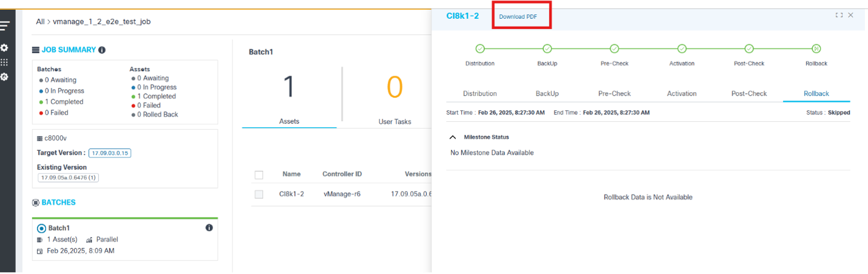The height and width of the screenshot is (274, 868).
Task: Switch to the Pre-Check tab
Action: (614, 93)
